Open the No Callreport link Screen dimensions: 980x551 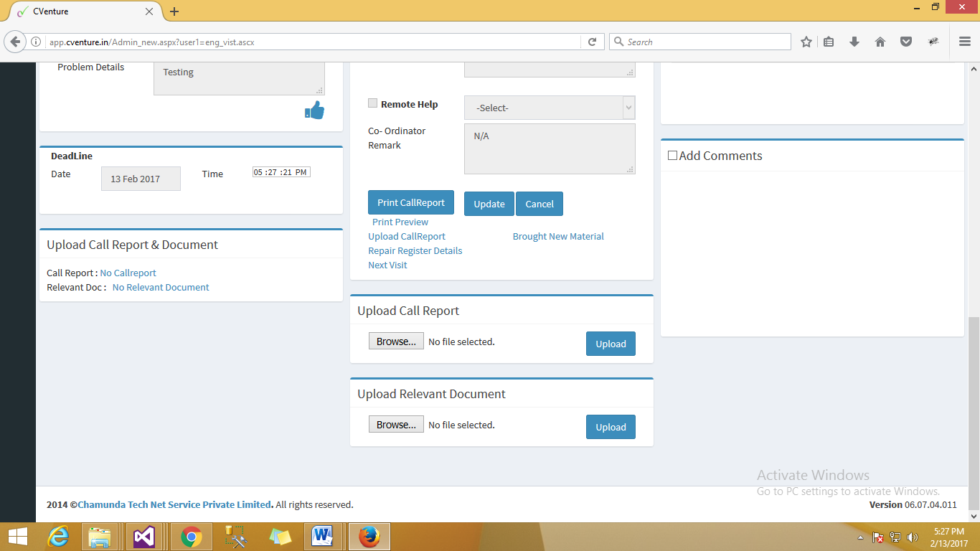[128, 273]
